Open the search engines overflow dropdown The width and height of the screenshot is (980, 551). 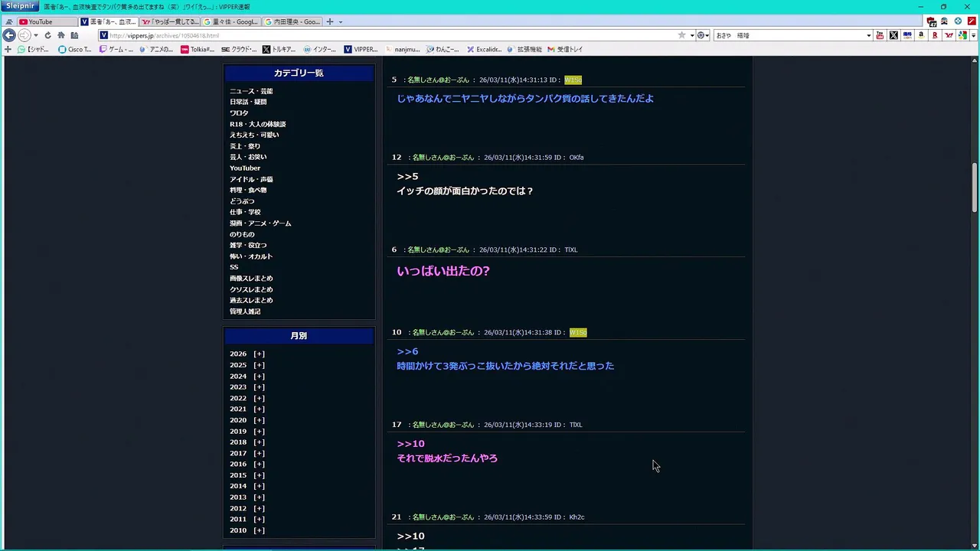[973, 35]
